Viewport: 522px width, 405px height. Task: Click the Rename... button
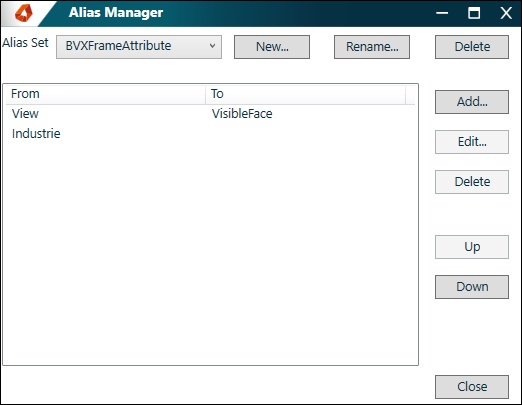[372, 47]
